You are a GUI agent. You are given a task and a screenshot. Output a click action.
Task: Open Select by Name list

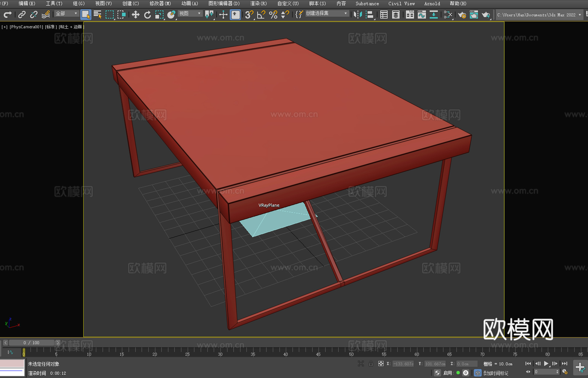click(x=98, y=14)
